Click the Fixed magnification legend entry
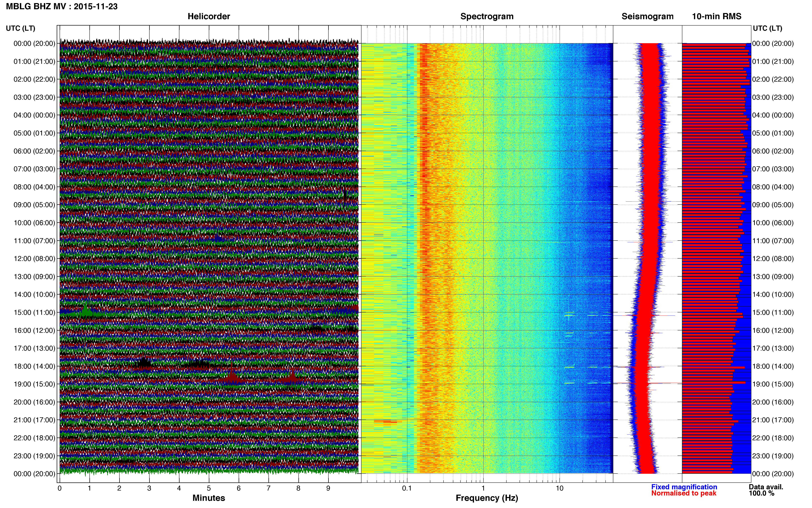Screen dimensions: 812x508 pos(684,487)
